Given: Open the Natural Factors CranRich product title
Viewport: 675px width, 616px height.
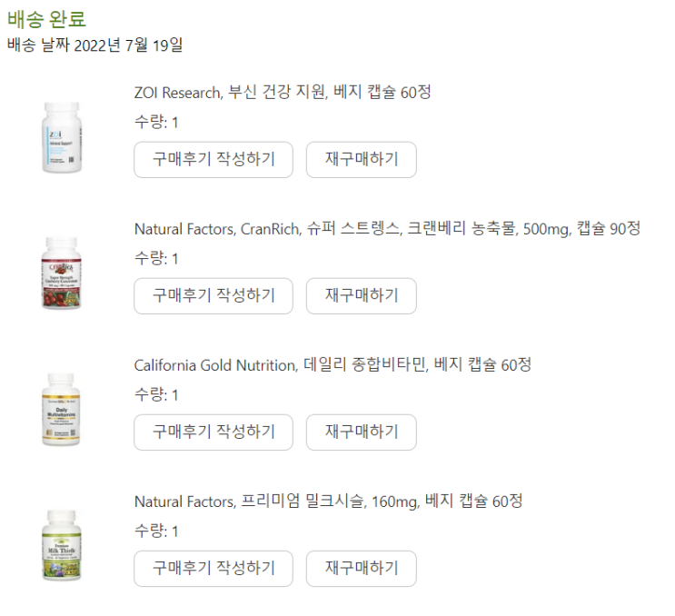Looking at the screenshot, I should (387, 229).
